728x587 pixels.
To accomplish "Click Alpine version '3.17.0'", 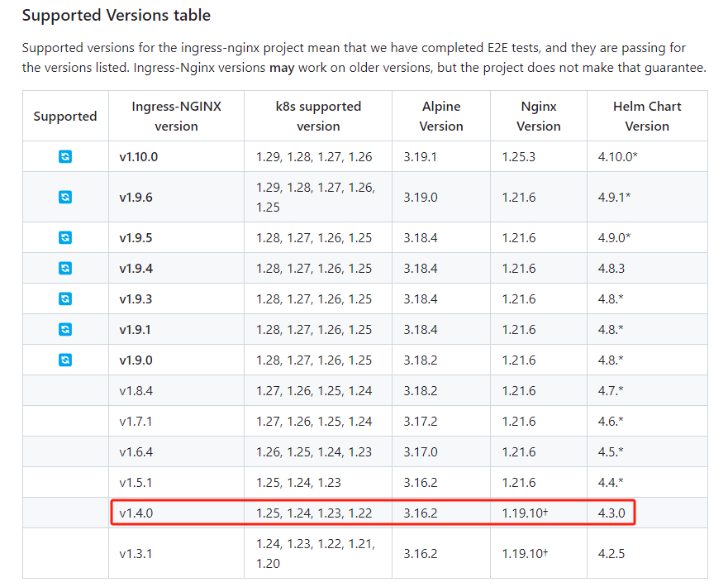I will click(x=420, y=452).
